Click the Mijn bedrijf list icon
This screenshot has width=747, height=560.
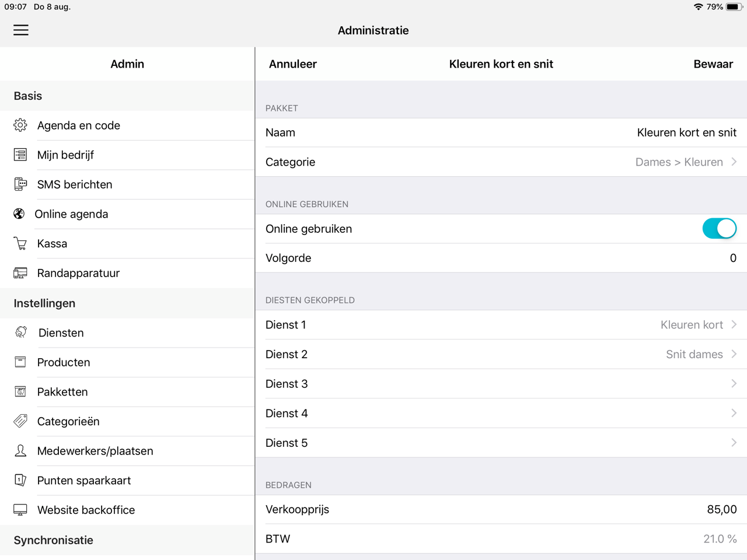pos(20,155)
